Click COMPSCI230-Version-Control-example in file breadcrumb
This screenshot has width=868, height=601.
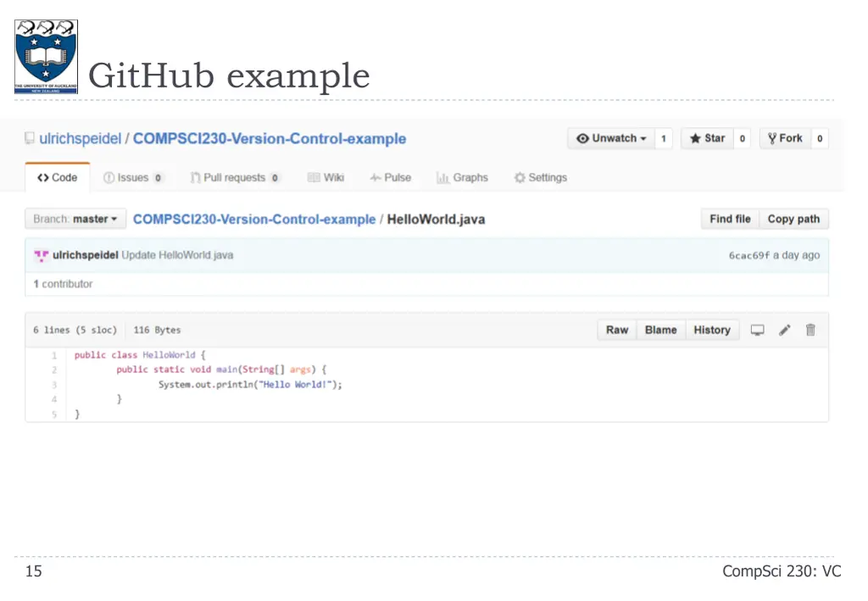click(254, 220)
